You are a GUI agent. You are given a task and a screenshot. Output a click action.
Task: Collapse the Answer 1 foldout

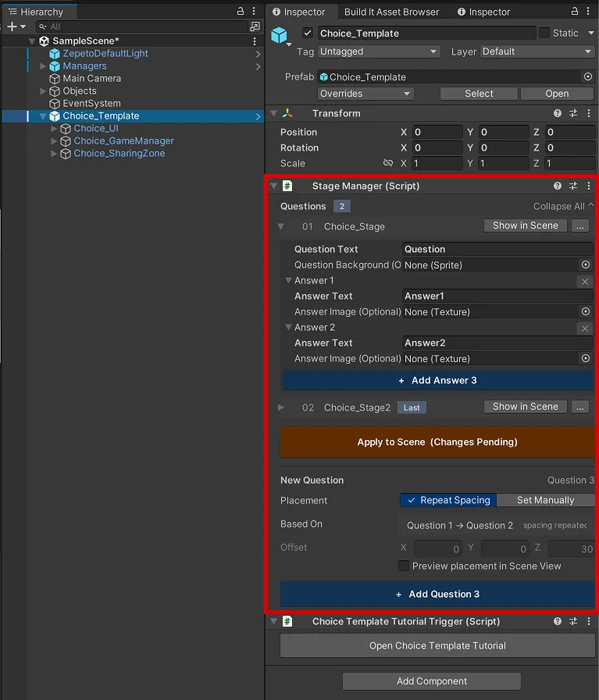point(288,280)
